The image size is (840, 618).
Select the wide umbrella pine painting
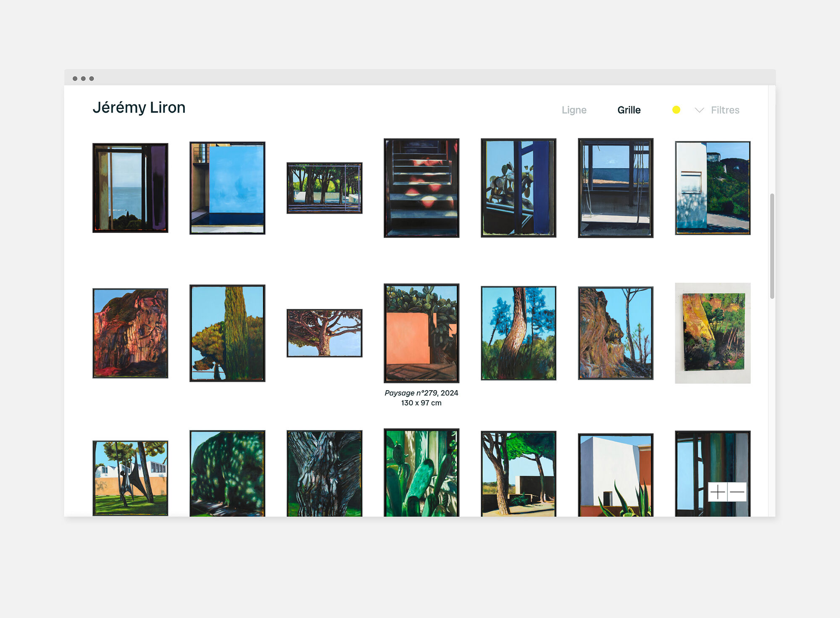point(324,333)
